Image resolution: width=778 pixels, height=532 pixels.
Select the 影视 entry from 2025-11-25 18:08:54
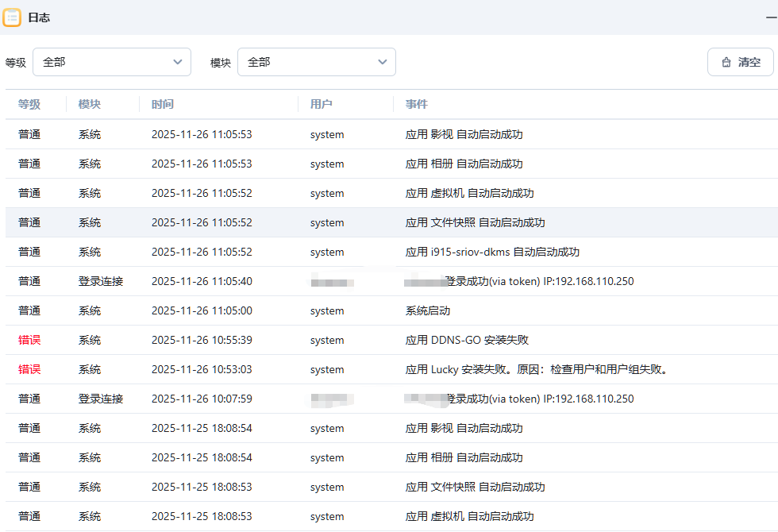pos(464,428)
